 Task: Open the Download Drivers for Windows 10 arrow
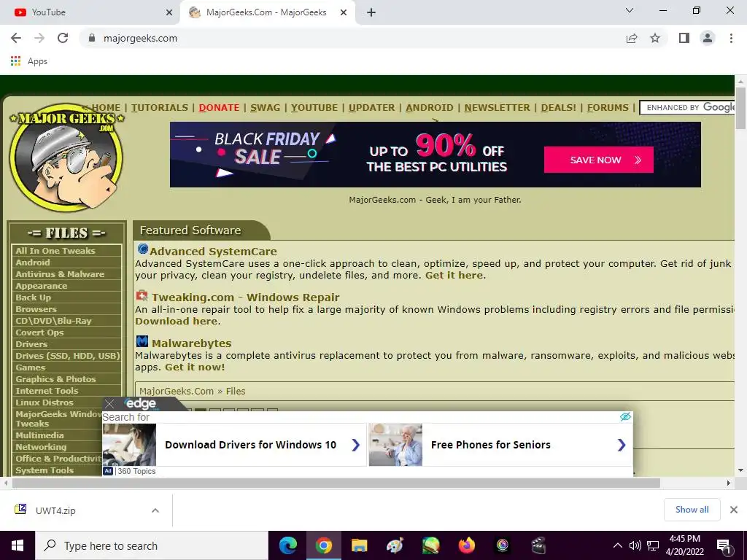click(x=355, y=445)
